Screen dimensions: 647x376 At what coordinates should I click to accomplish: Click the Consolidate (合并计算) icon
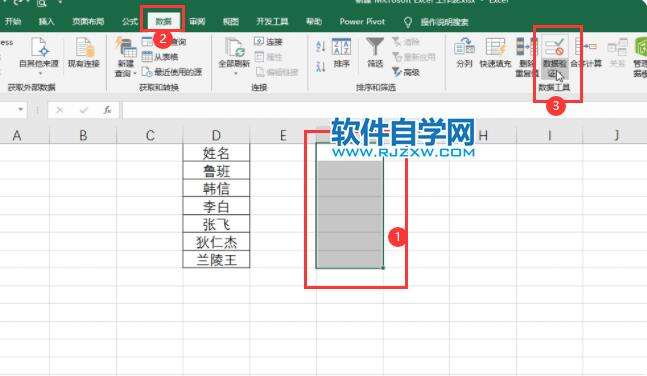point(586,52)
